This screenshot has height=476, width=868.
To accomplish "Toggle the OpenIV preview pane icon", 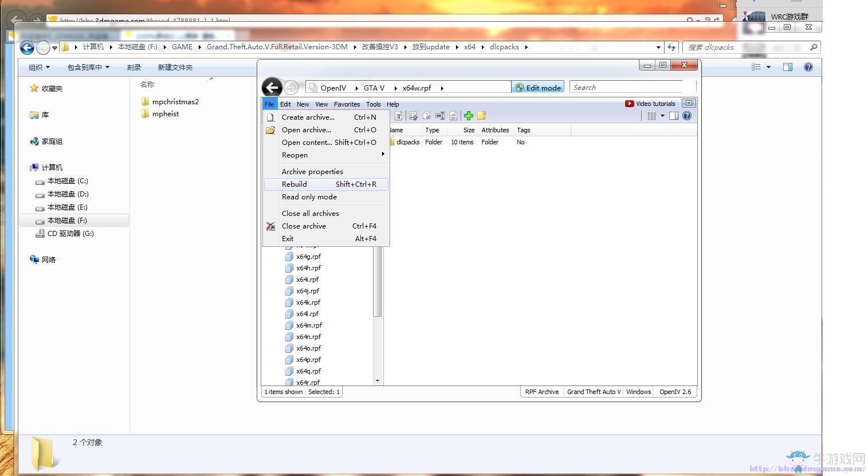I will 674,116.
